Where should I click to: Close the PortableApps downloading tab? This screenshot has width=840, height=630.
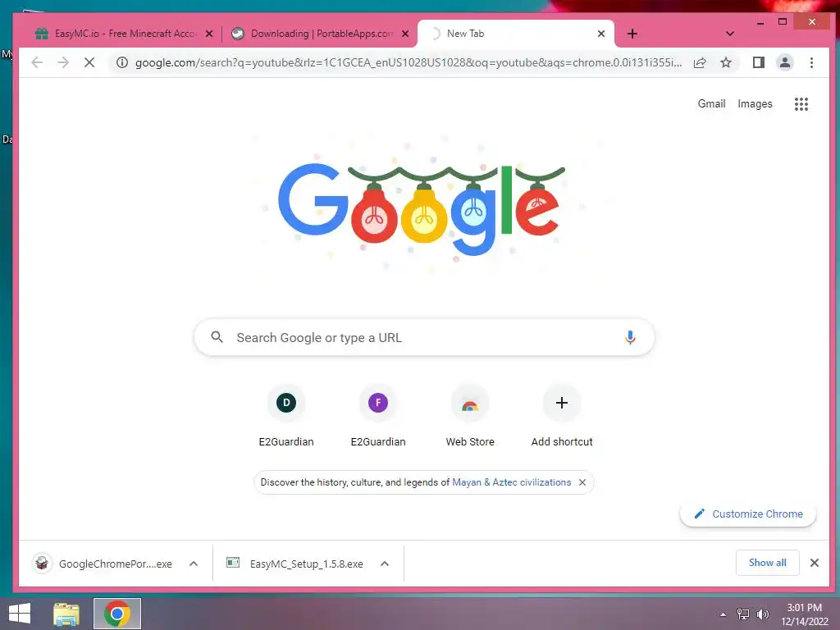[x=405, y=34]
